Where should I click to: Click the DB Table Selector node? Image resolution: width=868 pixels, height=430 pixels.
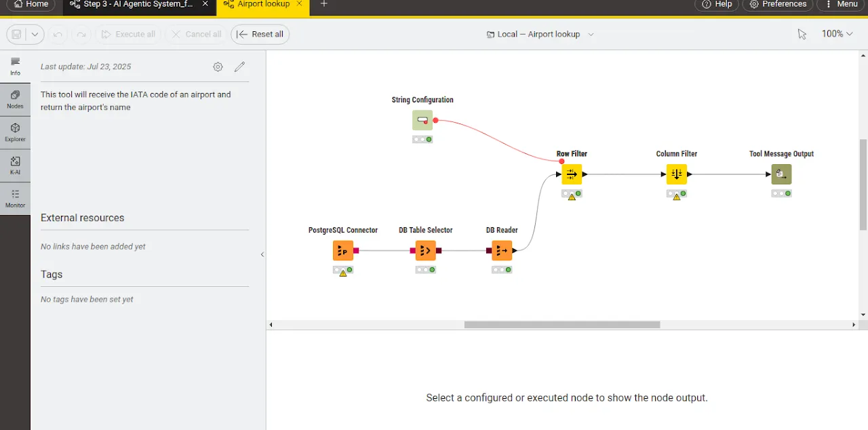[425, 250]
